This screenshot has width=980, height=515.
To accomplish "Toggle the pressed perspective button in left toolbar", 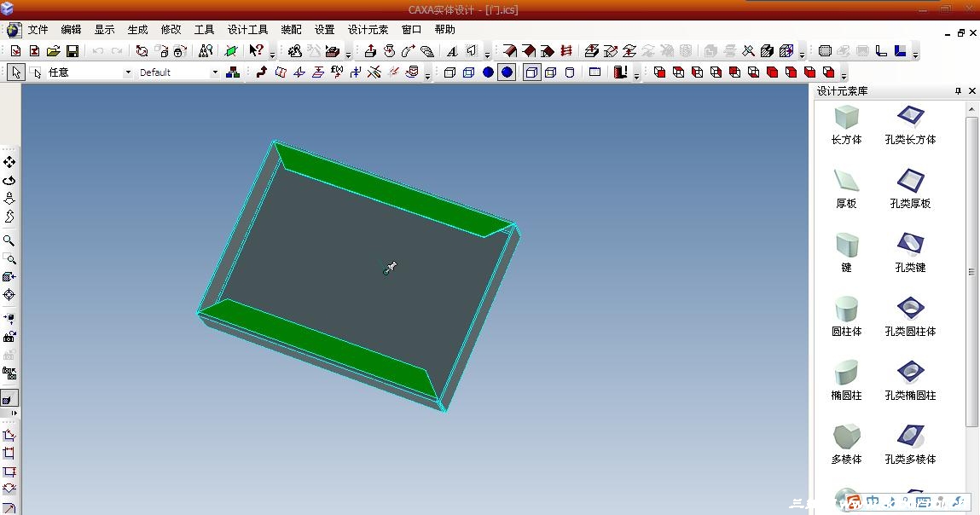I will coord(9,398).
